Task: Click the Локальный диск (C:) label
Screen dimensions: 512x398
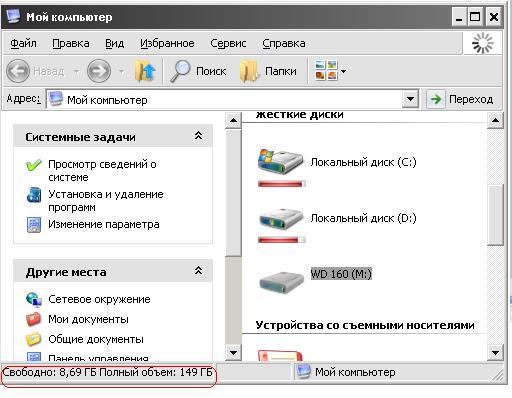Action: click(x=363, y=162)
